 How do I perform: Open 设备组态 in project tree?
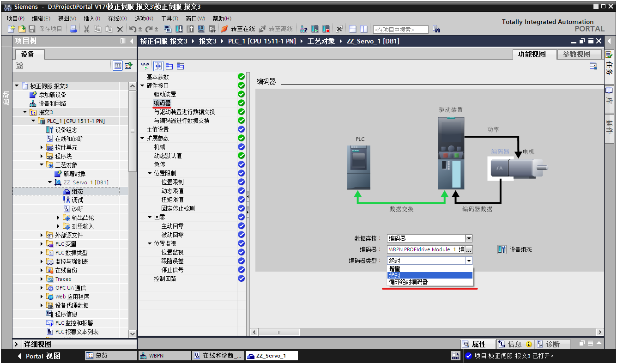tap(67, 130)
